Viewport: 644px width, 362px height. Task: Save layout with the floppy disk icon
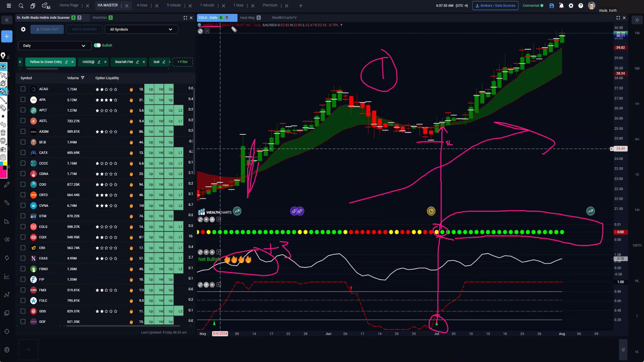551,6
